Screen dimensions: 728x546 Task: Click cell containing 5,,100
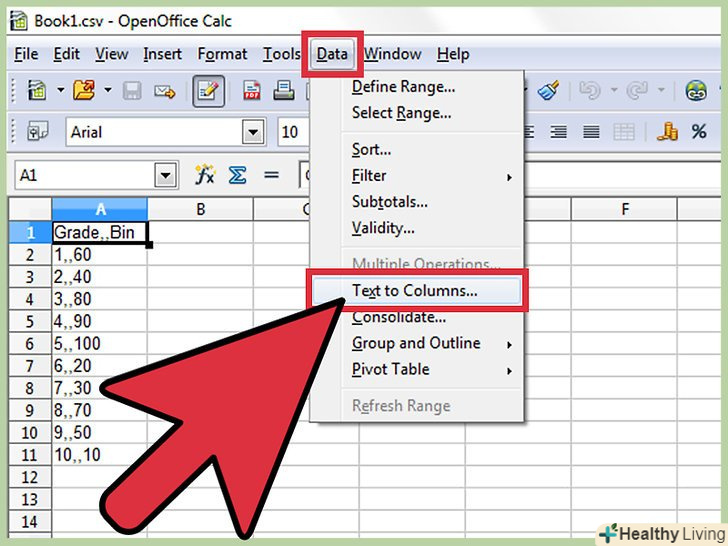(100, 344)
